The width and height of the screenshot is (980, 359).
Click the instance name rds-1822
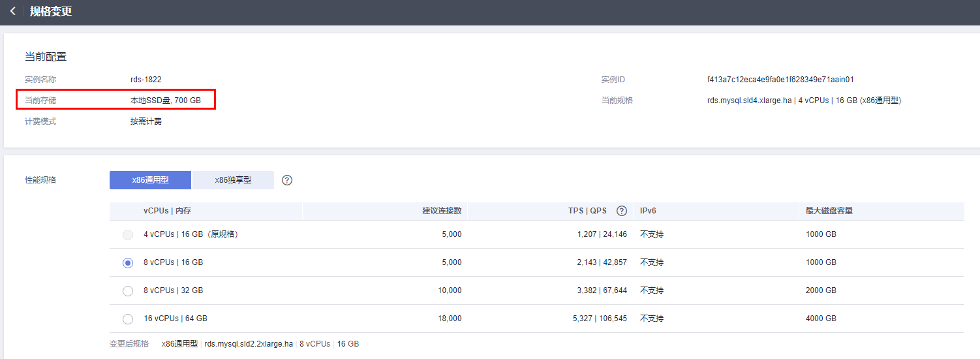pyautogui.click(x=146, y=80)
